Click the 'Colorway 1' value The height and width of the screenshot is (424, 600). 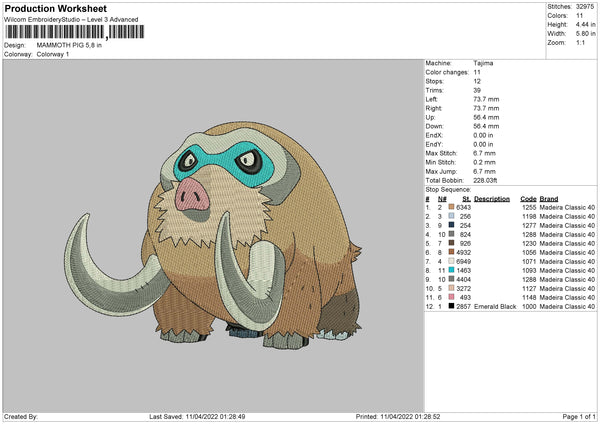click(x=53, y=54)
